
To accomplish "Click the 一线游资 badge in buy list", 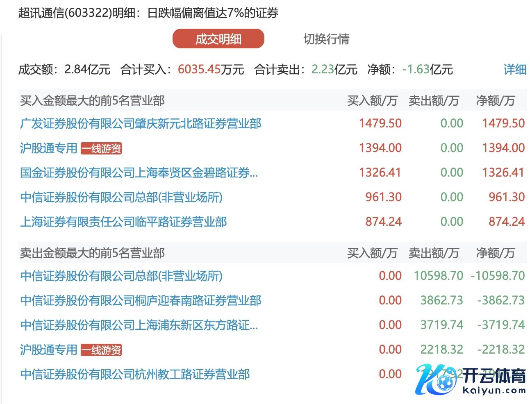I will pyautogui.click(x=101, y=148).
